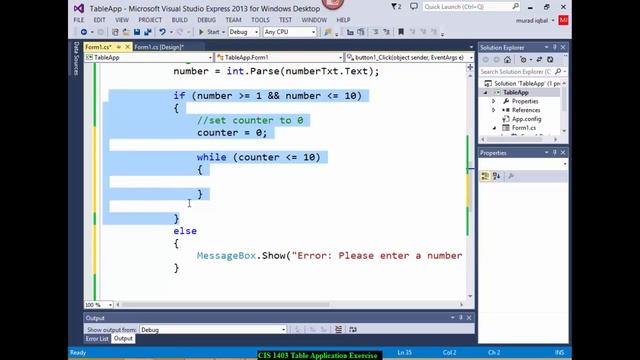
Task: Pin the Form1.cs tab
Action: (118, 47)
